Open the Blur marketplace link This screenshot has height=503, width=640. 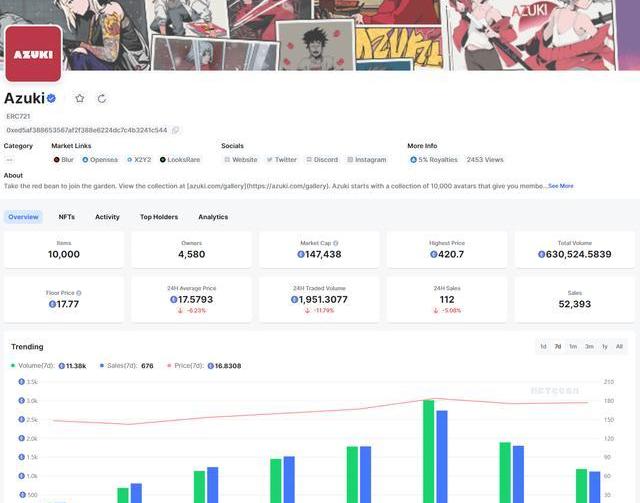[x=64, y=159]
